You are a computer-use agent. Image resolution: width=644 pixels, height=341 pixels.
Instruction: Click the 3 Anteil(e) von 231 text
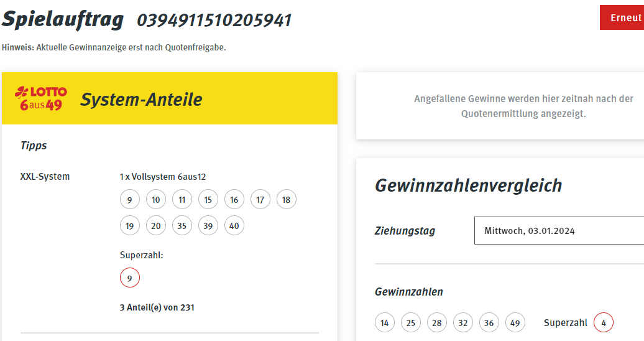157,307
